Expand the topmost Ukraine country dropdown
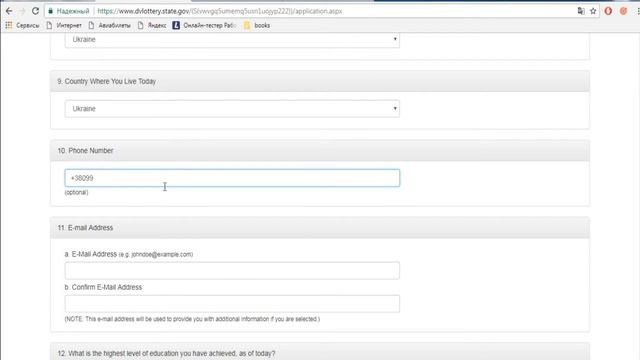 [x=232, y=40]
